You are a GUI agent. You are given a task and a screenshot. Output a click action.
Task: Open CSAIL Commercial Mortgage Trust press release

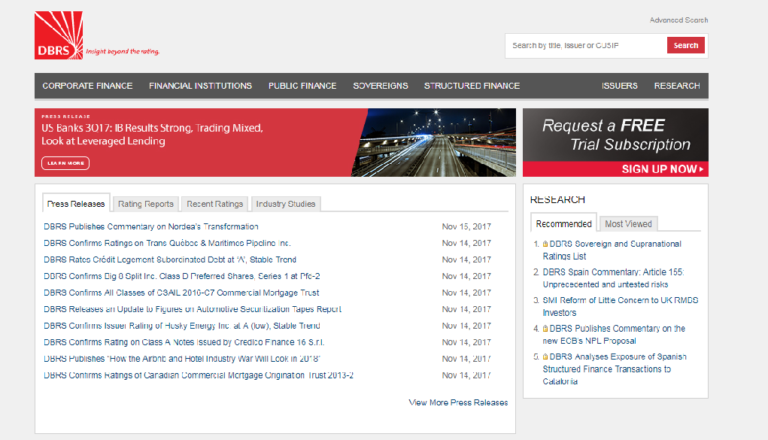(x=181, y=293)
